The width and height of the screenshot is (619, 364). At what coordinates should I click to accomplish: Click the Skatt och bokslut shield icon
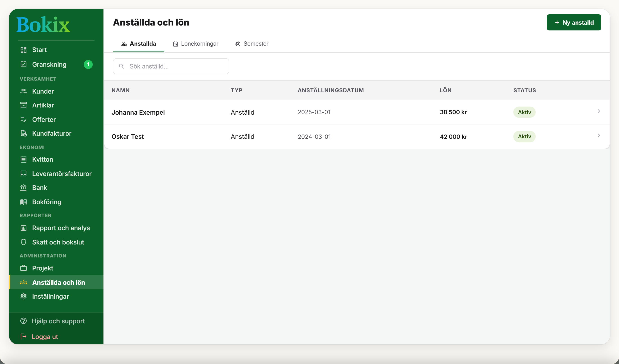coord(23,242)
